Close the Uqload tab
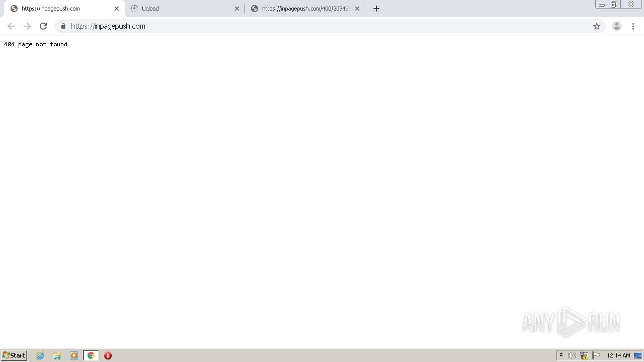 [237, 9]
